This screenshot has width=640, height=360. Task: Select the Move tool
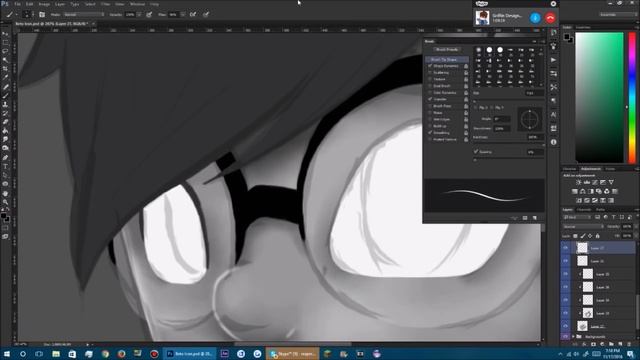[5, 34]
